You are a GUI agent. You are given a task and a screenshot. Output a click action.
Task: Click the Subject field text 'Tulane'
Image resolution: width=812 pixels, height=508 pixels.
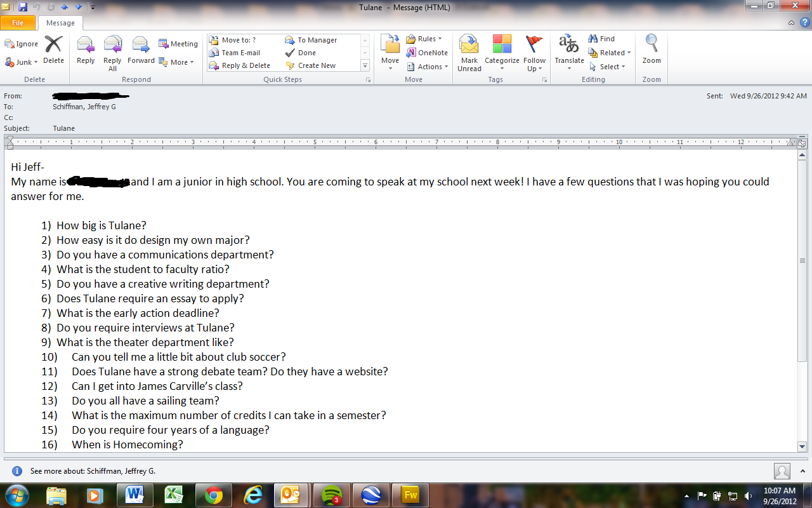tap(63, 128)
